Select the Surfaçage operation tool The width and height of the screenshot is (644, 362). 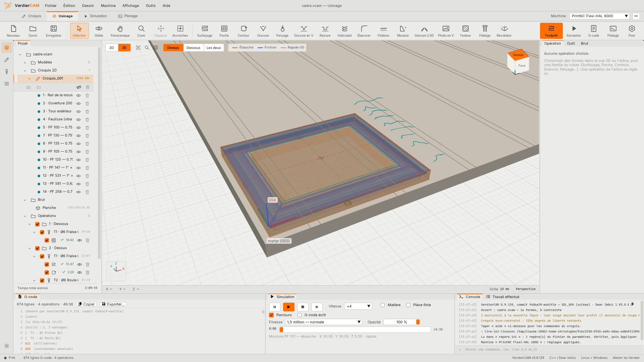(205, 31)
